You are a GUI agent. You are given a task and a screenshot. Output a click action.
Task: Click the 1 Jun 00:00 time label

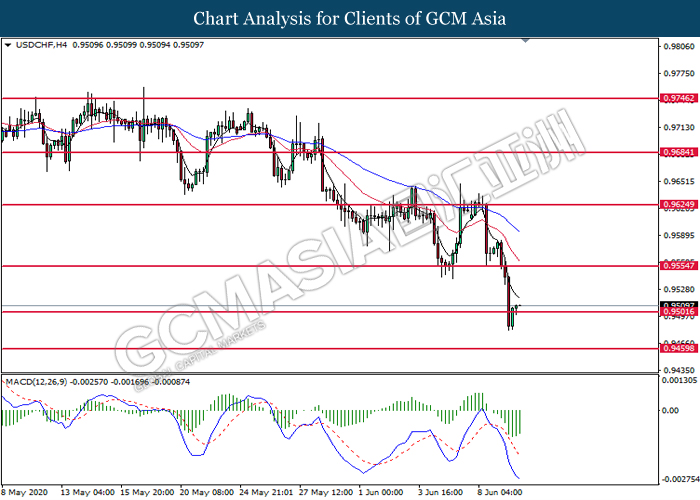[x=381, y=492]
